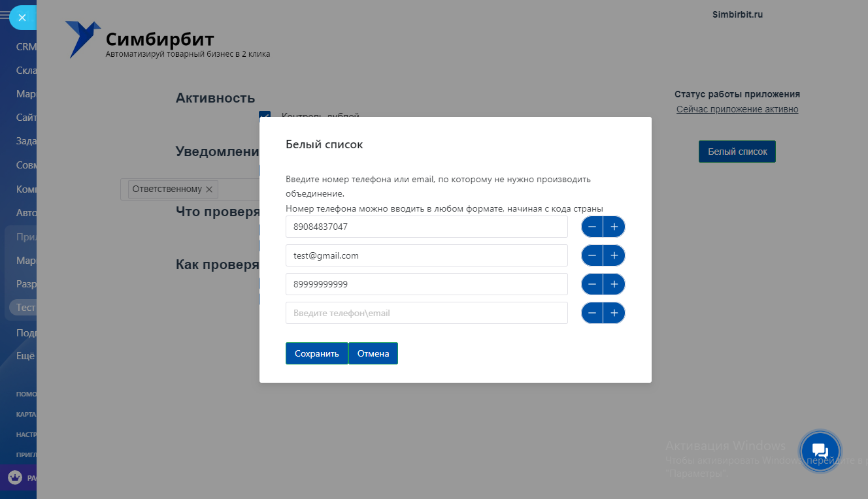
Task: Remove the Ответственному tag via its X
Action: point(209,189)
